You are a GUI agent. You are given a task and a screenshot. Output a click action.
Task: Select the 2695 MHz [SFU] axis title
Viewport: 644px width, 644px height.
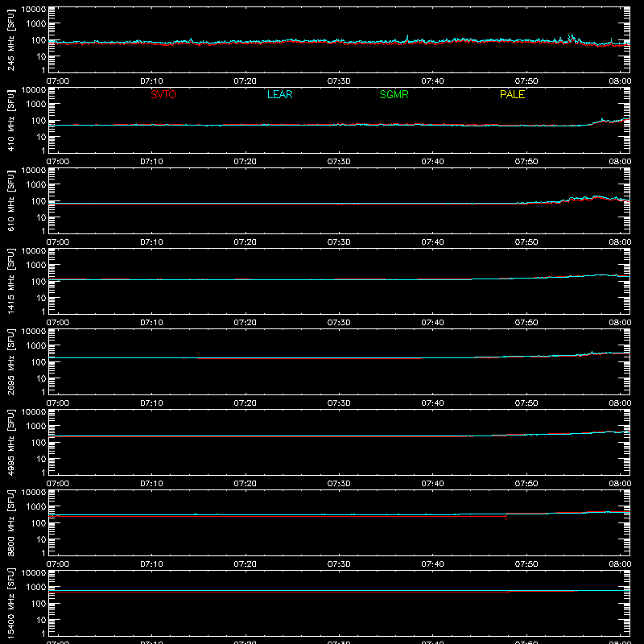click(10, 361)
